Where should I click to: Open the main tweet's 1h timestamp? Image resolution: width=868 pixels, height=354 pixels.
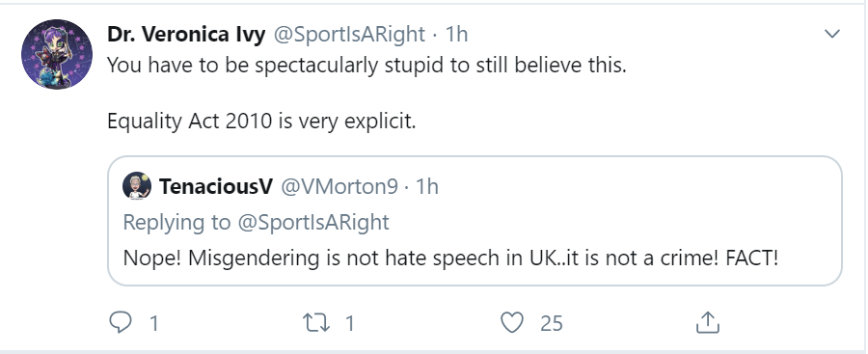click(457, 35)
